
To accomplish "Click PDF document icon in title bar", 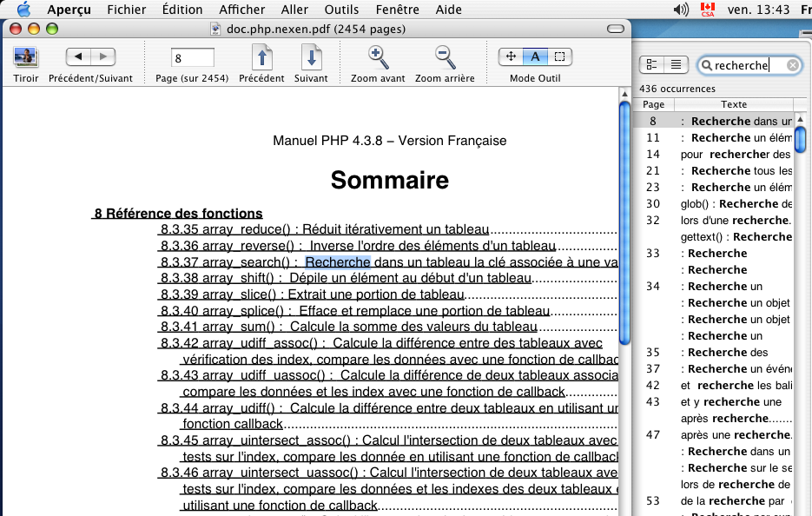I will (215, 29).
